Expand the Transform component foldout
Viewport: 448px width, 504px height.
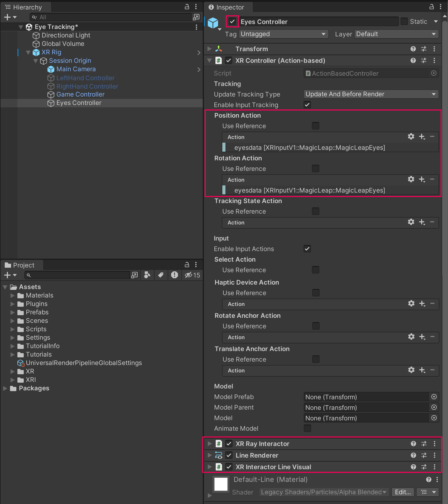point(209,49)
